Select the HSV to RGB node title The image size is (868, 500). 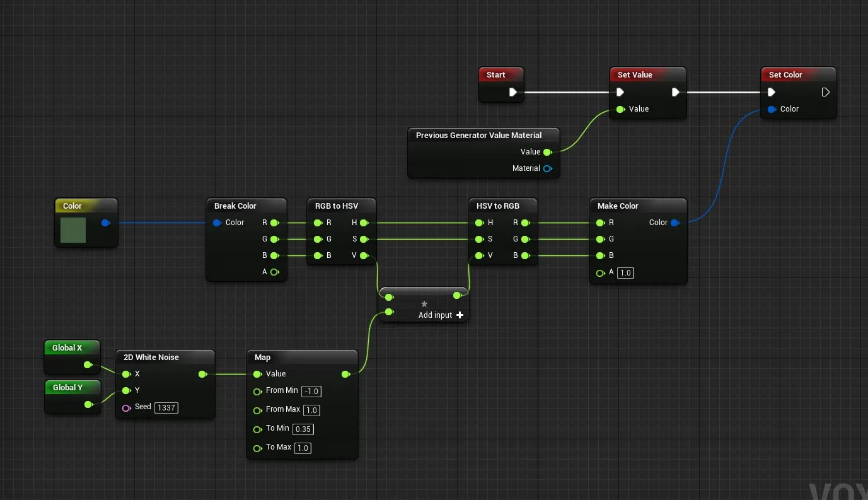(497, 206)
